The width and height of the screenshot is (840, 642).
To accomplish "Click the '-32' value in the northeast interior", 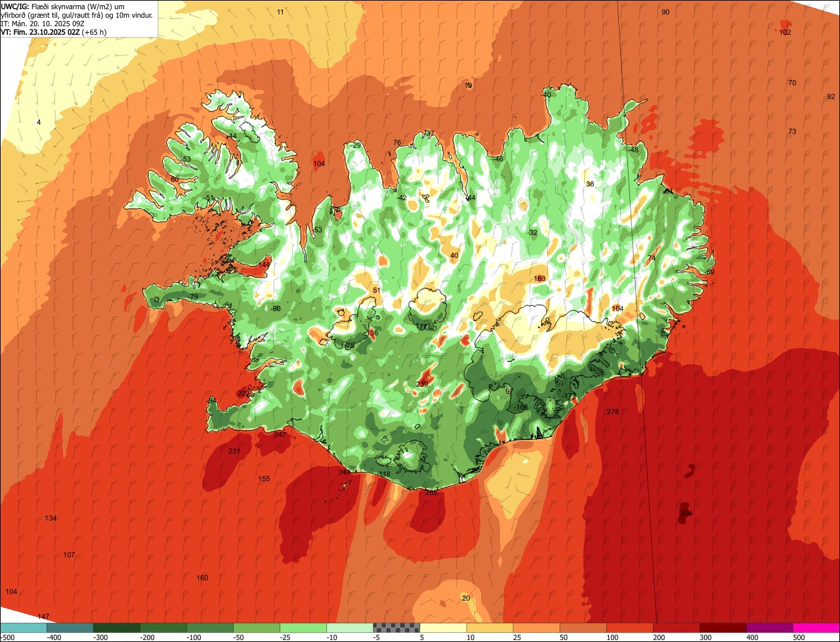I will tap(532, 232).
